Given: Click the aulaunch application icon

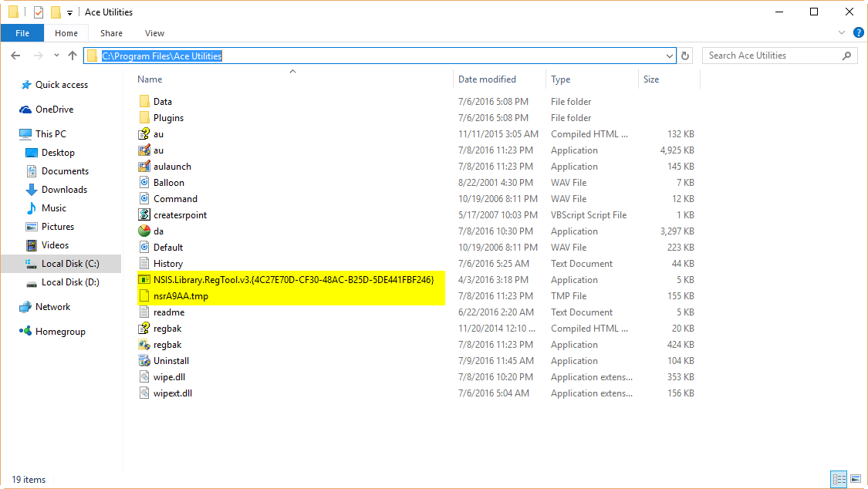Looking at the screenshot, I should [144, 167].
